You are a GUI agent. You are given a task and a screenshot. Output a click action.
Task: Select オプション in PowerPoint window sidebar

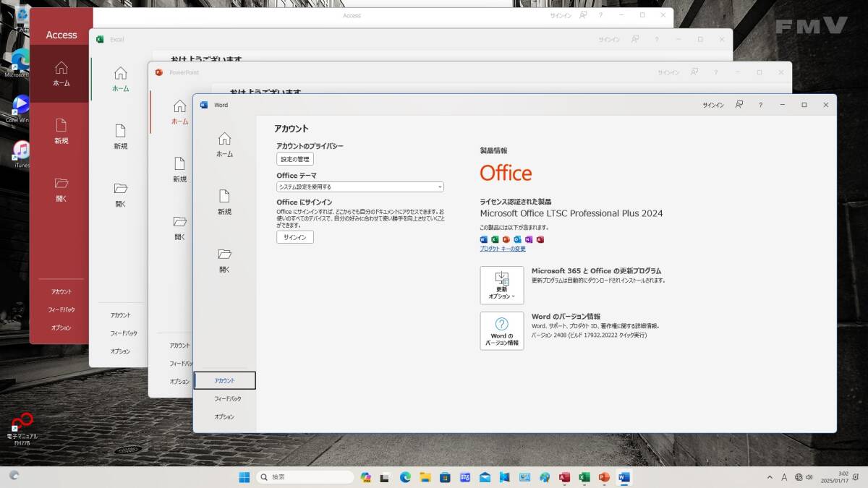point(180,381)
